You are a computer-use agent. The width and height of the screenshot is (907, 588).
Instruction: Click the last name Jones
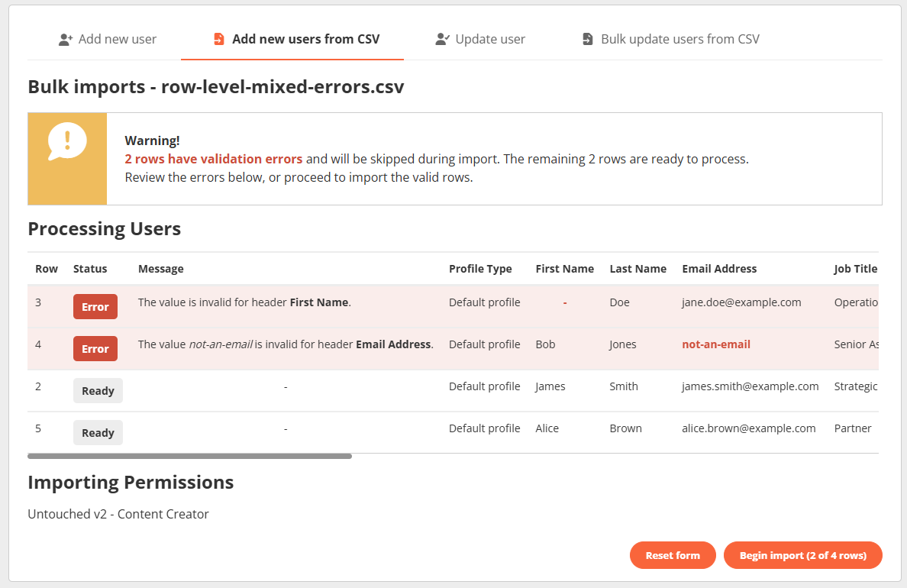pyautogui.click(x=623, y=344)
